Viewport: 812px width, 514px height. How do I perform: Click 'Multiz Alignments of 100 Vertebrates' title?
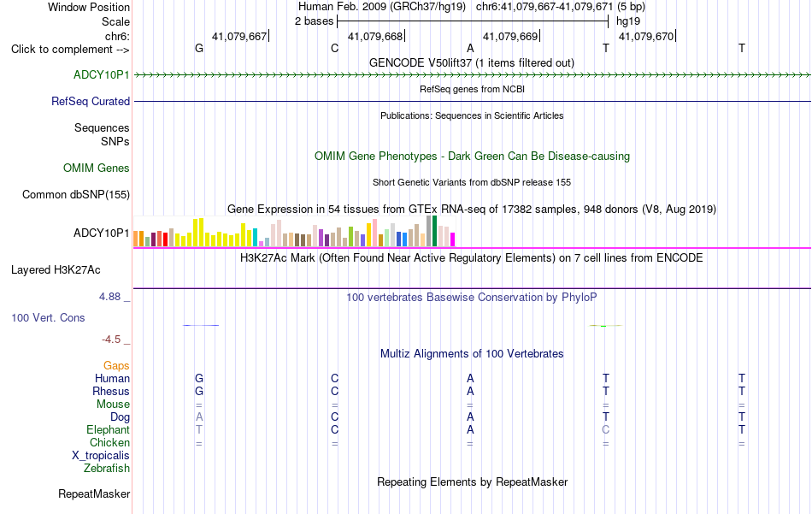click(472, 354)
